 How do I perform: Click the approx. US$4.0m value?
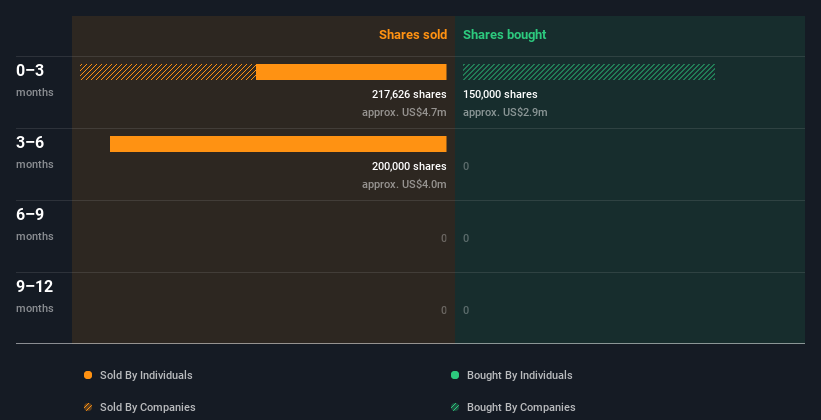pos(404,184)
